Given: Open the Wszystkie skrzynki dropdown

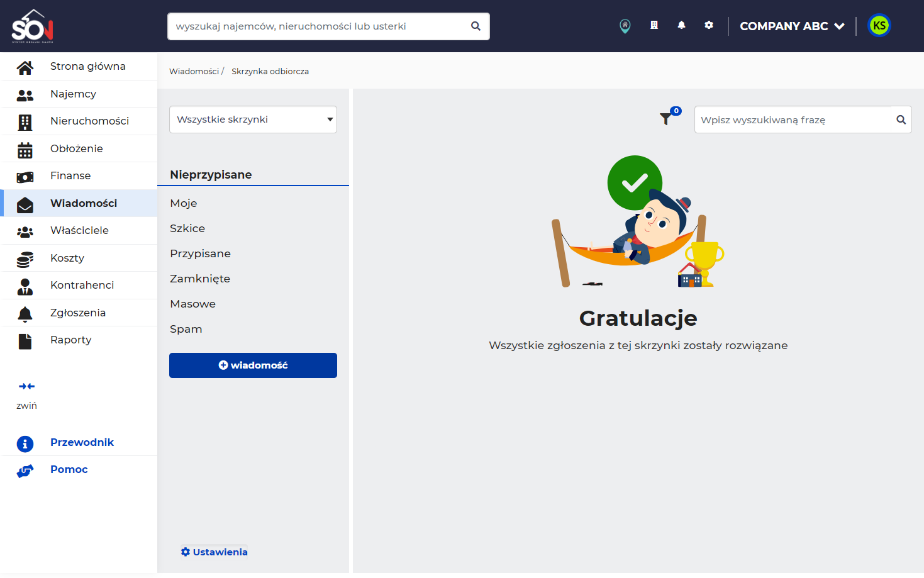Looking at the screenshot, I should [x=253, y=119].
